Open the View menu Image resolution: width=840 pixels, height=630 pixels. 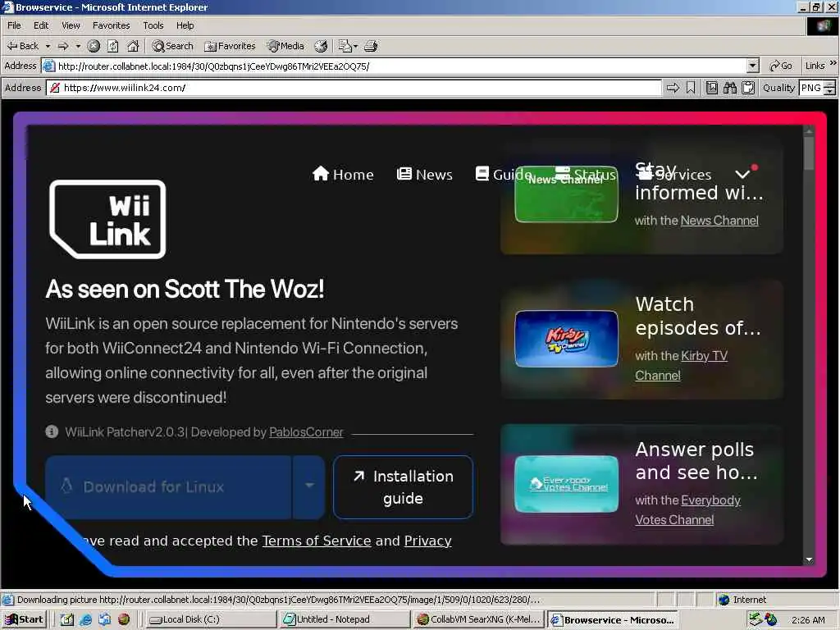71,25
